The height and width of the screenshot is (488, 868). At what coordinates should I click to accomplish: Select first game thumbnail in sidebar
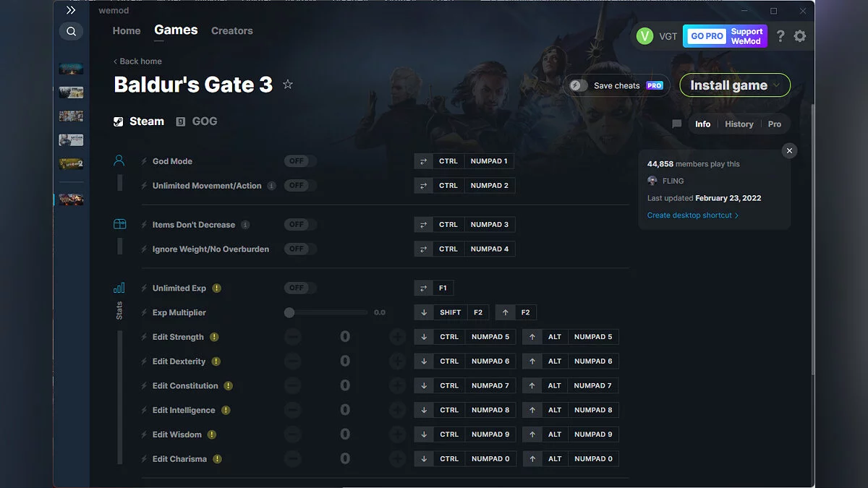click(x=71, y=69)
